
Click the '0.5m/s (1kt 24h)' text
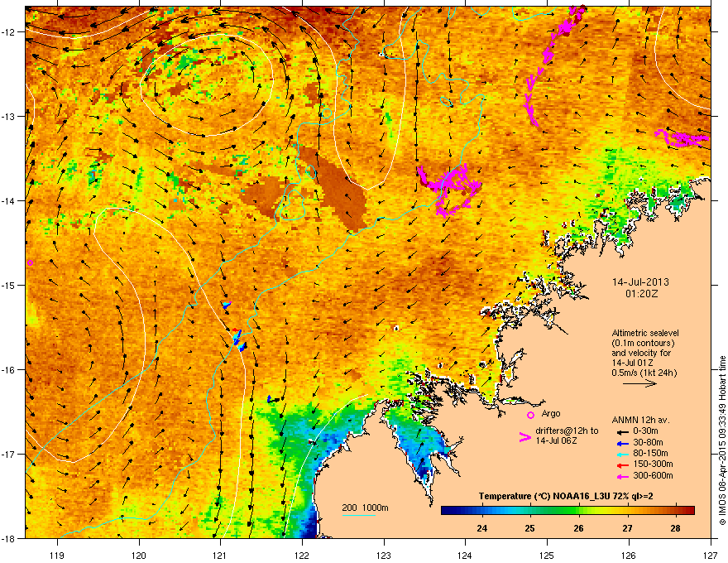pyautogui.click(x=644, y=373)
